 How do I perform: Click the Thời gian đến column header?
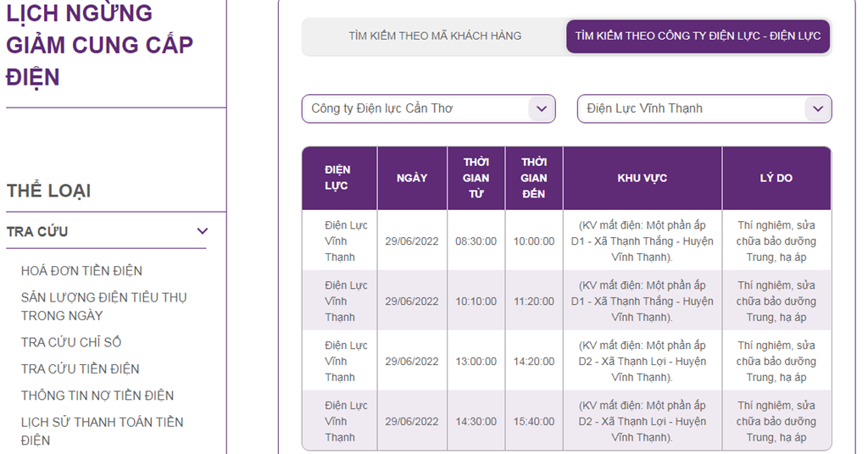tap(534, 178)
